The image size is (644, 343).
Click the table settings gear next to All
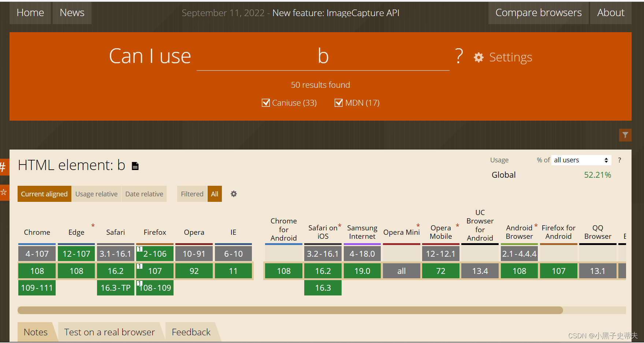pyautogui.click(x=234, y=194)
